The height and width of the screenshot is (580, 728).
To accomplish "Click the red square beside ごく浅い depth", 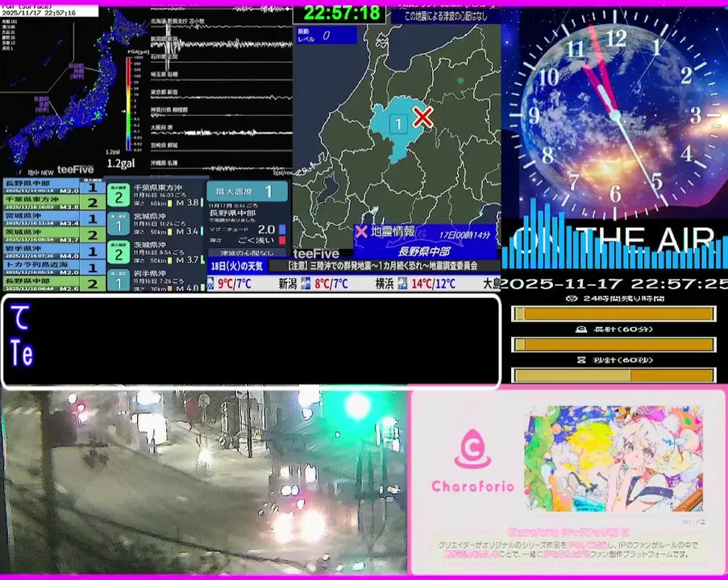I will point(282,240).
